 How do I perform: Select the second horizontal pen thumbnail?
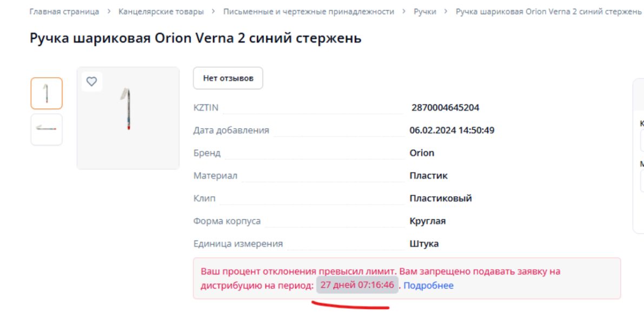pyautogui.click(x=47, y=129)
